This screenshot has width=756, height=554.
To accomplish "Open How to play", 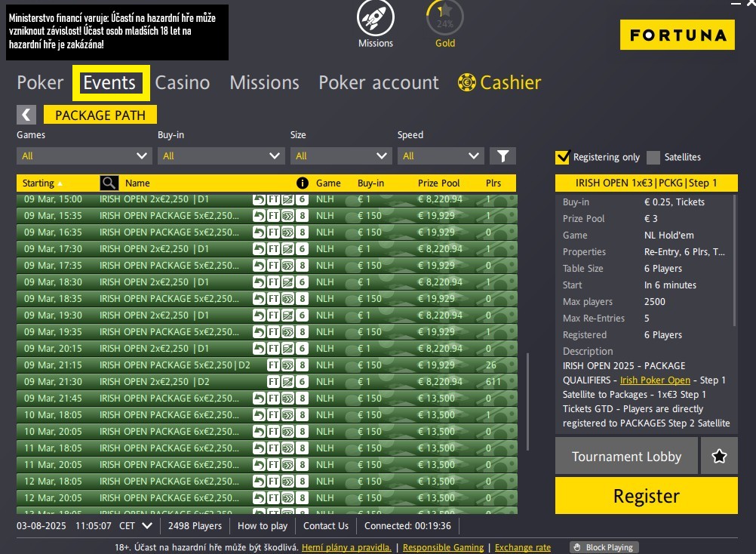I will (x=263, y=525).
